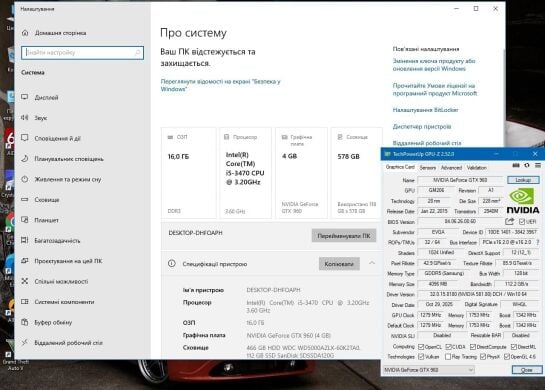Click the Lookup button in GPU-Z

click(x=523, y=180)
